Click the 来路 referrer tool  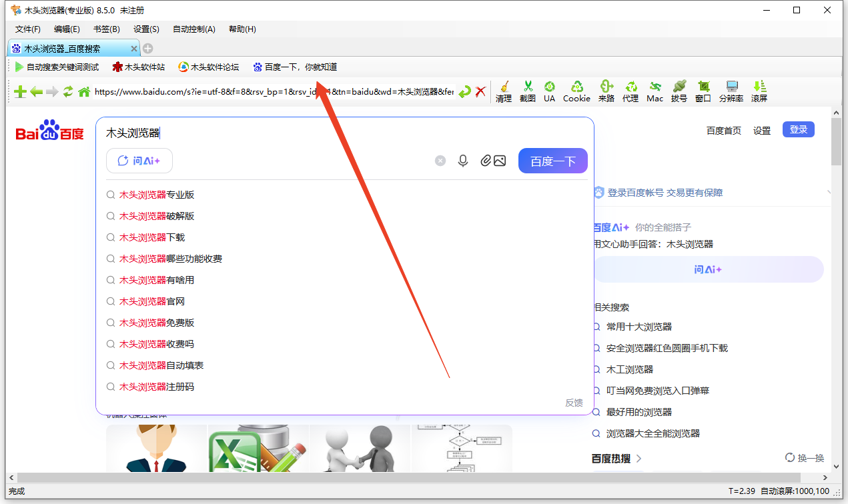click(606, 92)
